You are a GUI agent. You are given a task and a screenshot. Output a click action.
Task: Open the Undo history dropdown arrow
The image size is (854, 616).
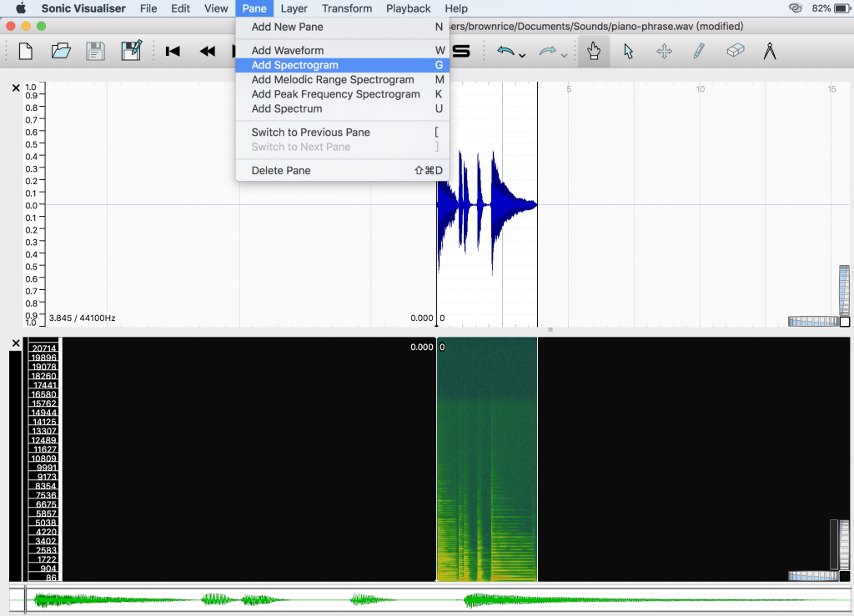tap(522, 55)
